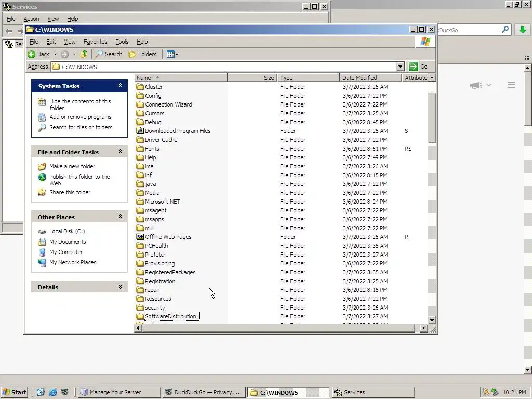
Task: Click the Hide the contents icon
Action: point(42,101)
